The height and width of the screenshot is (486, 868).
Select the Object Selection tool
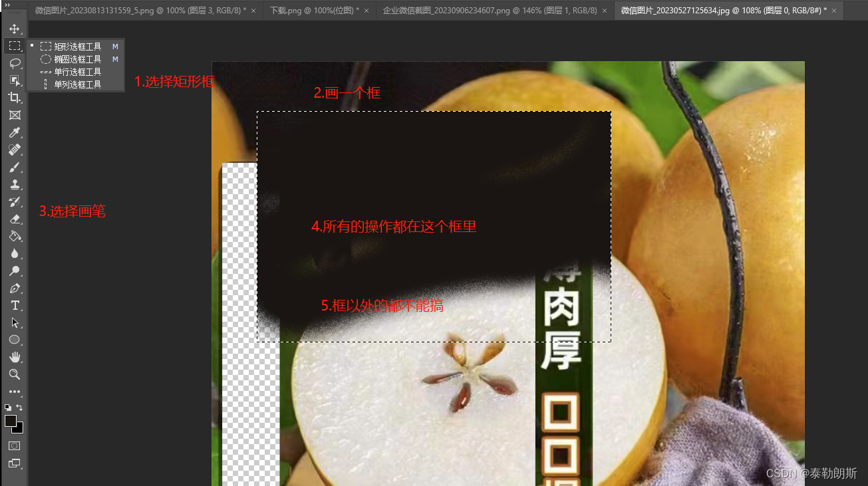(15, 80)
